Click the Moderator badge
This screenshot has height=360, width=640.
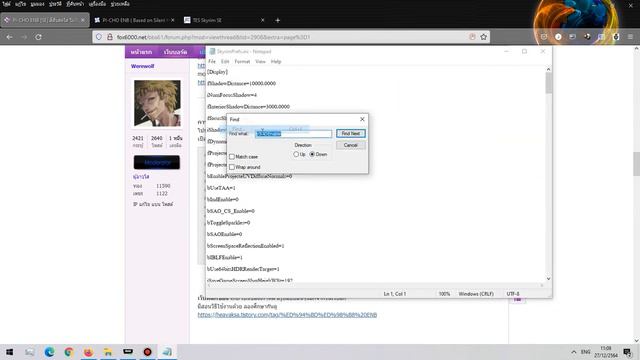(157, 162)
